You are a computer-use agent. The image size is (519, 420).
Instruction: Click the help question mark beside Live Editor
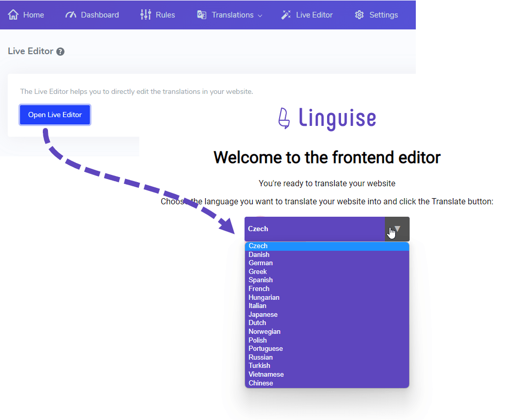coord(60,52)
